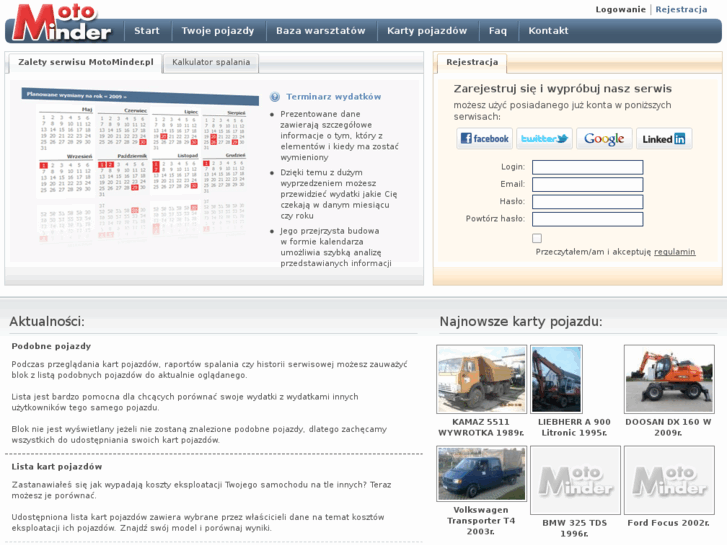Click the MotoMinder logo
Image resolution: width=727 pixels, height=545 pixels.
(61, 22)
